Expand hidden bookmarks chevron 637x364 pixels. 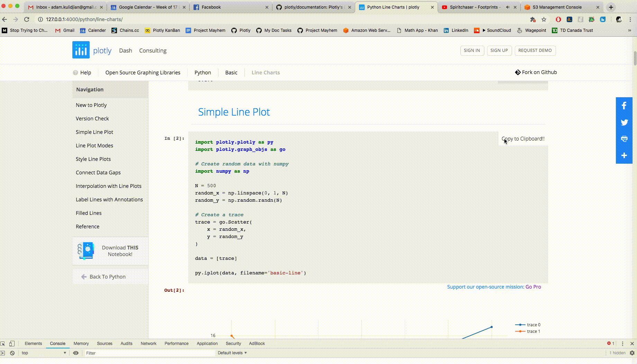[629, 30]
